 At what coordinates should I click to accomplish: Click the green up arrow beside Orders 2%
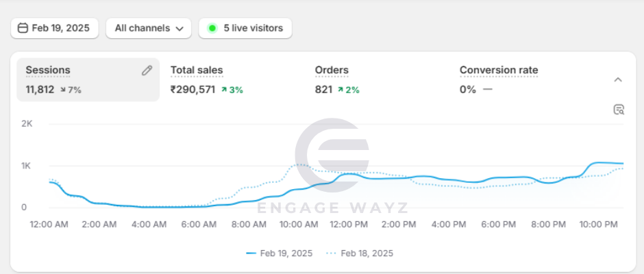[x=340, y=90]
